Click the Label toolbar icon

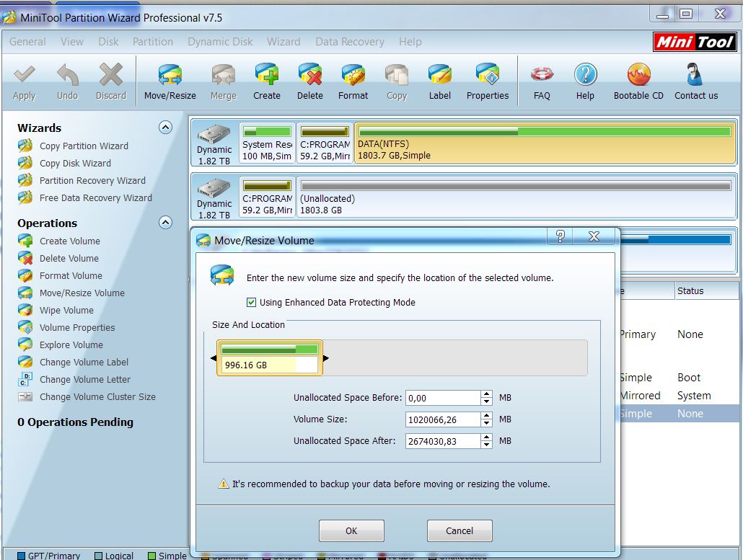tap(440, 74)
